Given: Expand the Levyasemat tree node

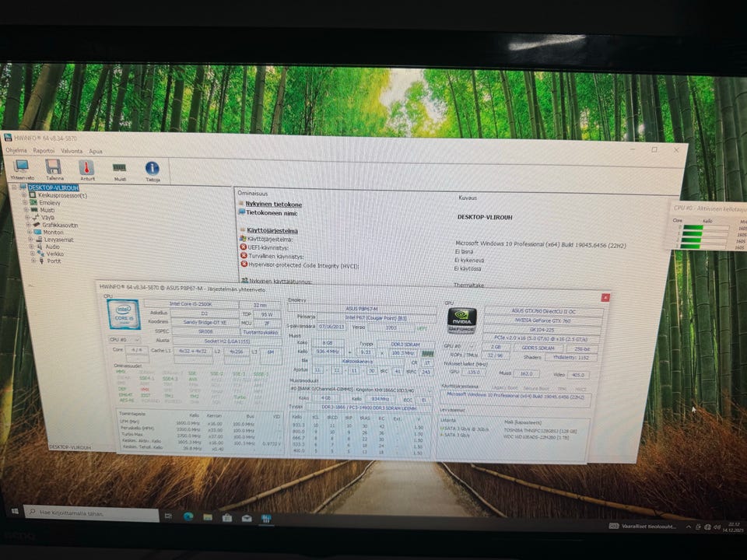Looking at the screenshot, I should pyautogui.click(x=30, y=240).
